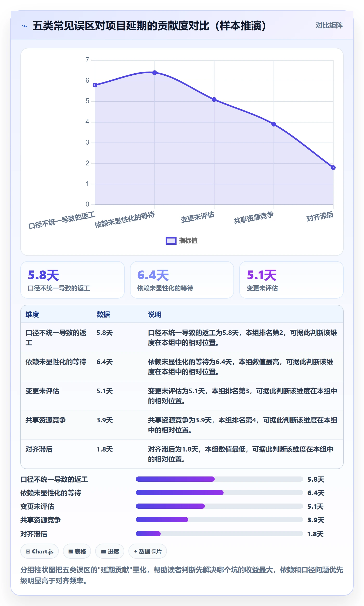Click the 对齐滞后 x-axis label in the chart
The height and width of the screenshot is (606, 364).
pyautogui.click(x=320, y=217)
